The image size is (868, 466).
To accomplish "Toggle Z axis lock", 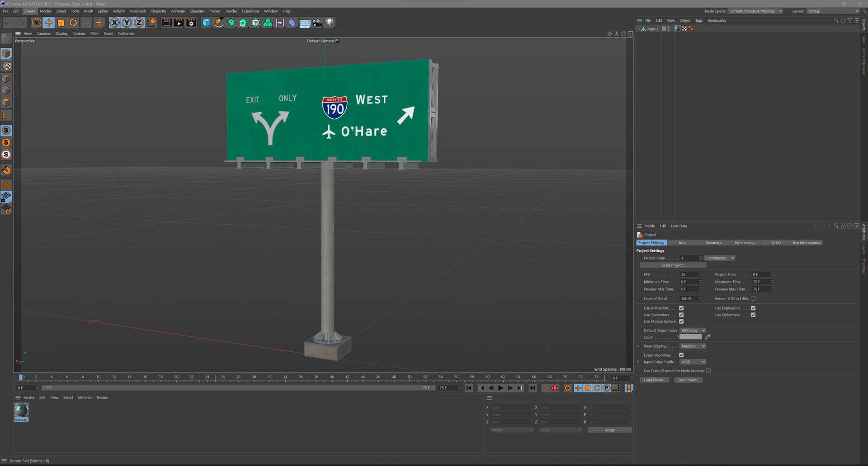I will (139, 23).
